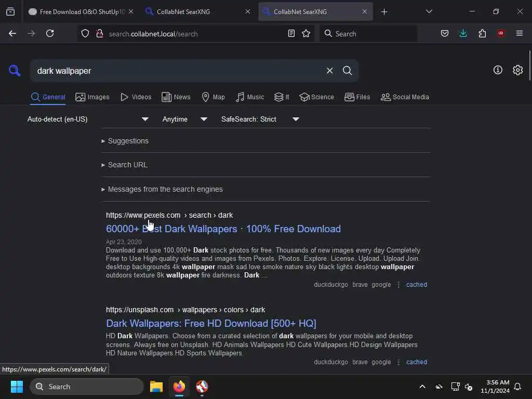Click the page vertical scrollbar
The width and height of the screenshot is (532, 399).
529,66
